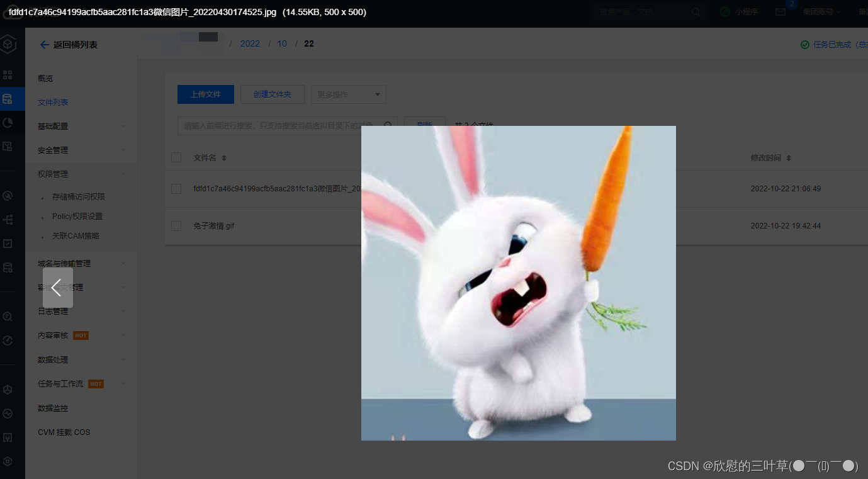Image resolution: width=868 pixels, height=479 pixels.
Task: Open the mail notifications icon
Action: point(781,12)
